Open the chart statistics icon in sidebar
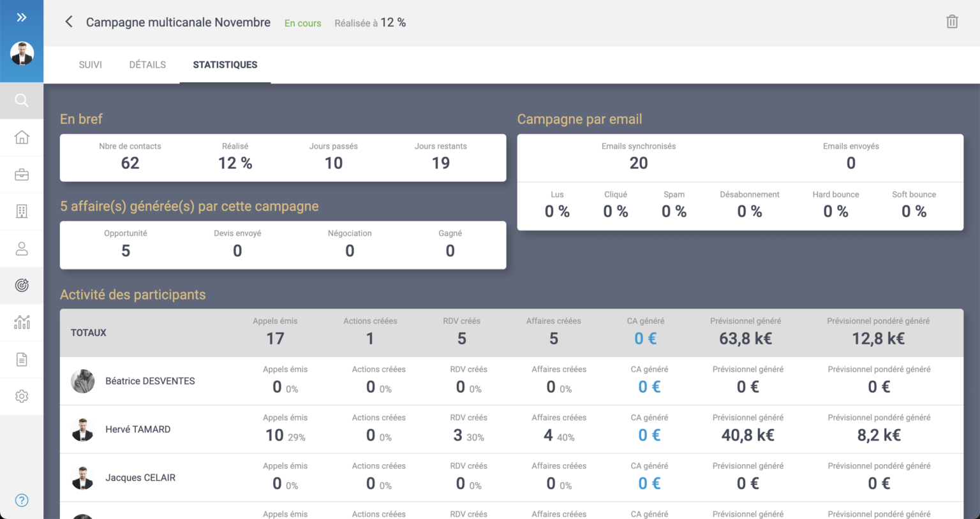 [x=22, y=322]
